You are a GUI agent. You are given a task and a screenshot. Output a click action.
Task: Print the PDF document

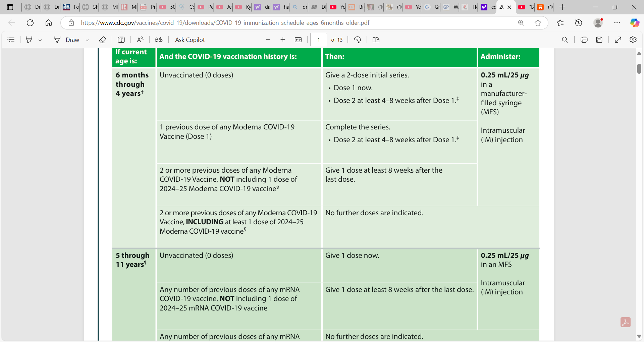pyautogui.click(x=584, y=40)
